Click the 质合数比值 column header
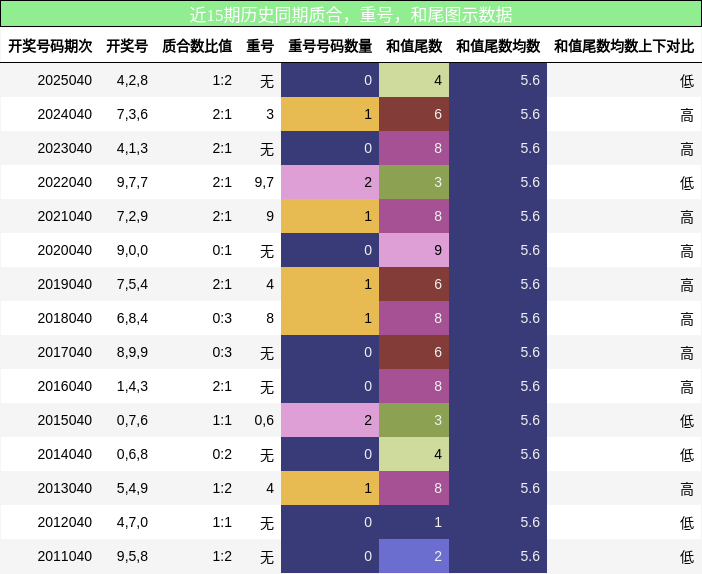Screen dimensions: 702x574 [x=197, y=46]
